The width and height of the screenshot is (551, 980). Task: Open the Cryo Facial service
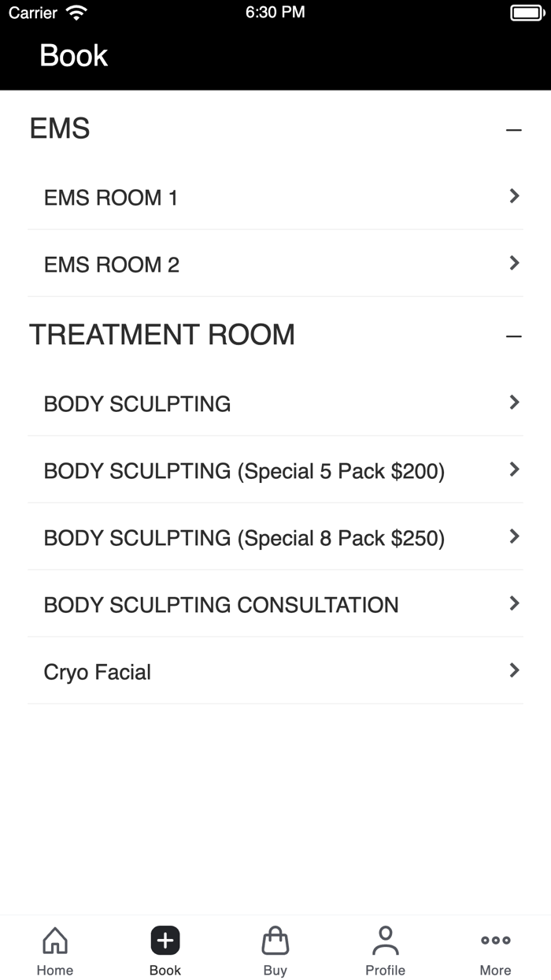[x=275, y=671]
